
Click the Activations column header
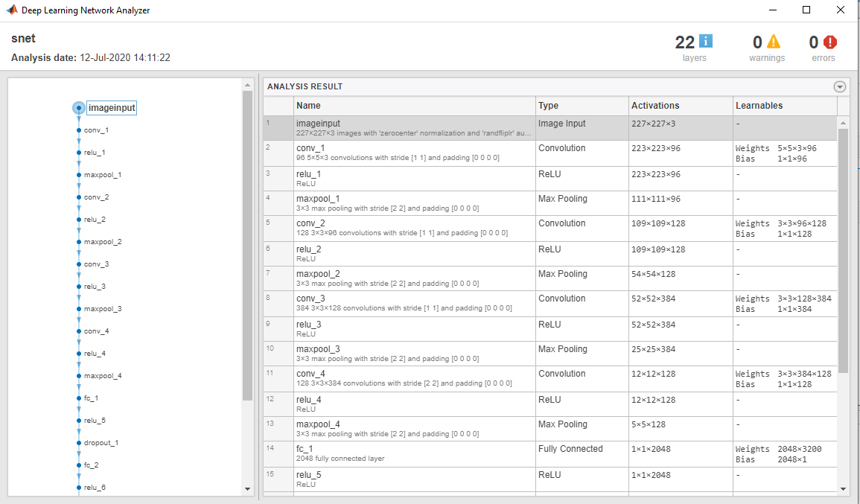[x=681, y=105]
